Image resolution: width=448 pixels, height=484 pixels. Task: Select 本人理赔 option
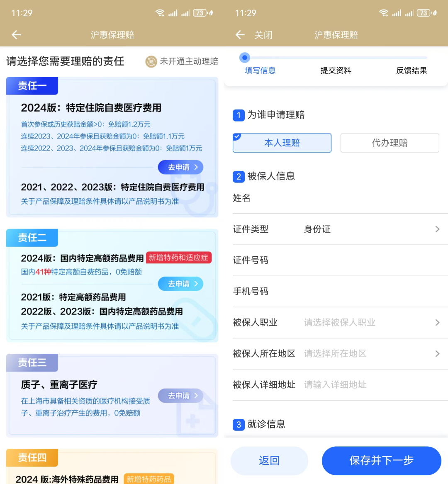click(282, 143)
